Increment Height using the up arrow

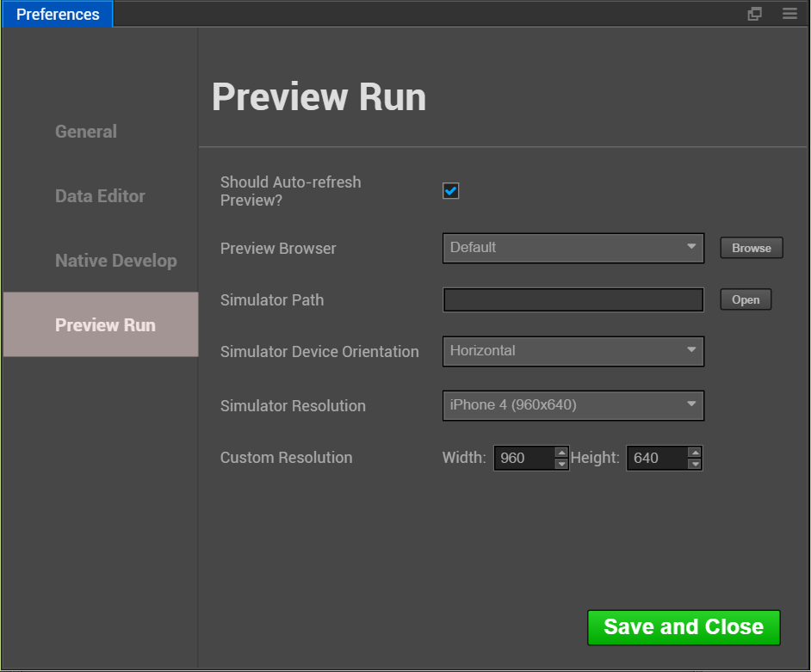click(695, 452)
